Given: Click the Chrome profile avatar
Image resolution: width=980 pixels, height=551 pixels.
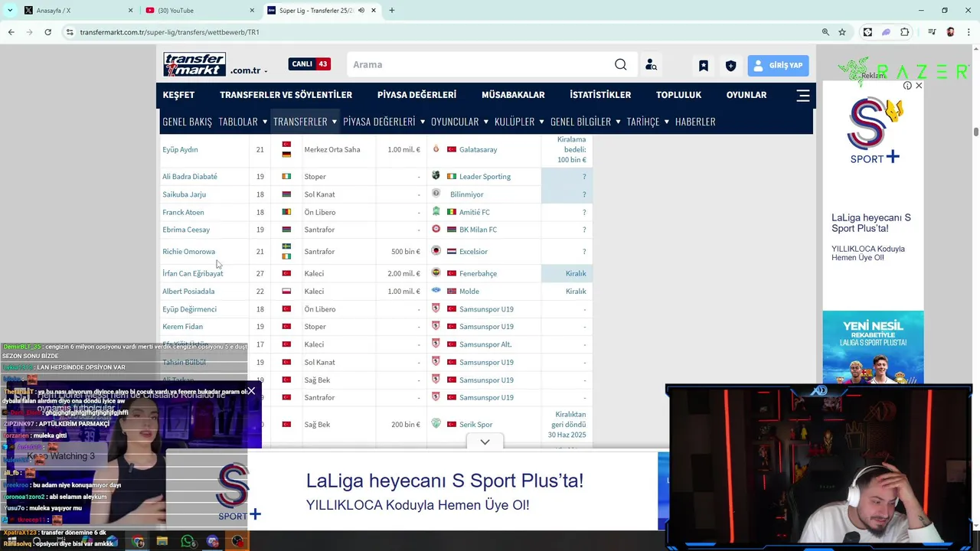Looking at the screenshot, I should (950, 32).
